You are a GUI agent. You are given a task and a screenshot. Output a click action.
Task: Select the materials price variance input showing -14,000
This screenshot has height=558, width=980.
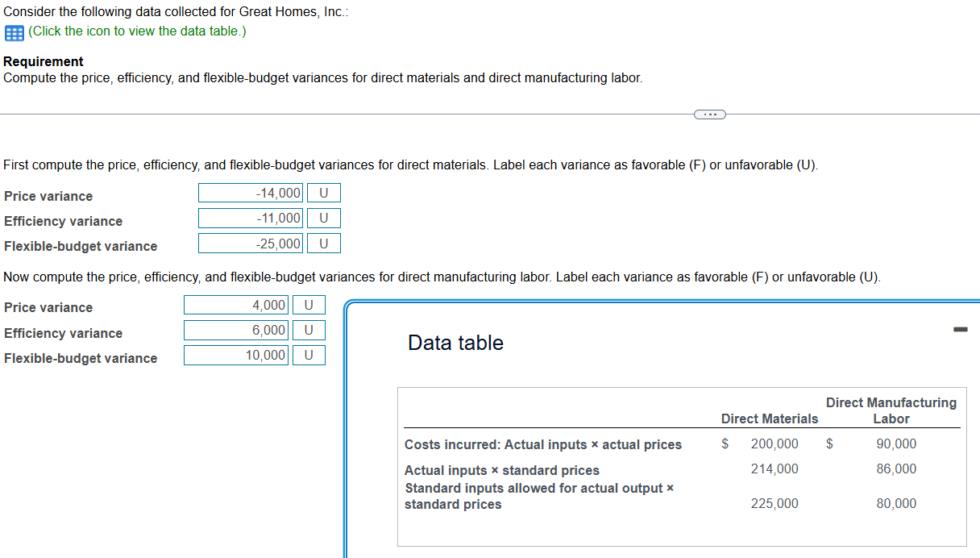pos(250,193)
